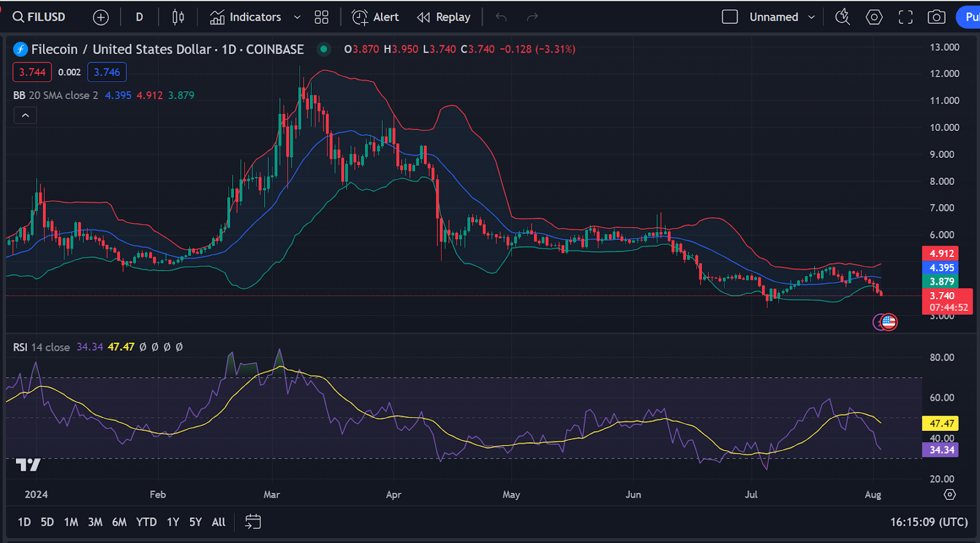
Task: Select the 5D date range
Action: click(x=47, y=522)
